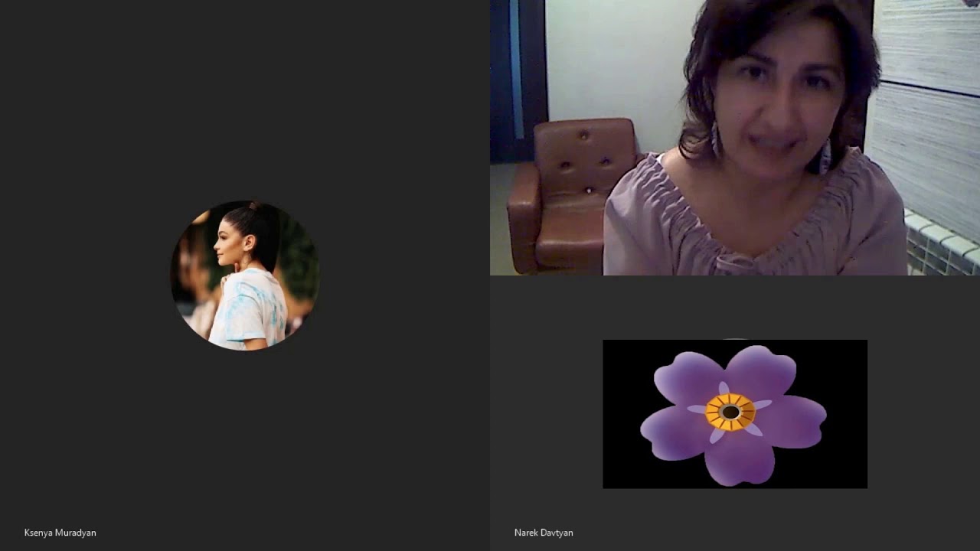This screenshot has width=980, height=551.
Task: Click the 'Ksenya Muradyan' name label
Action: point(60,533)
